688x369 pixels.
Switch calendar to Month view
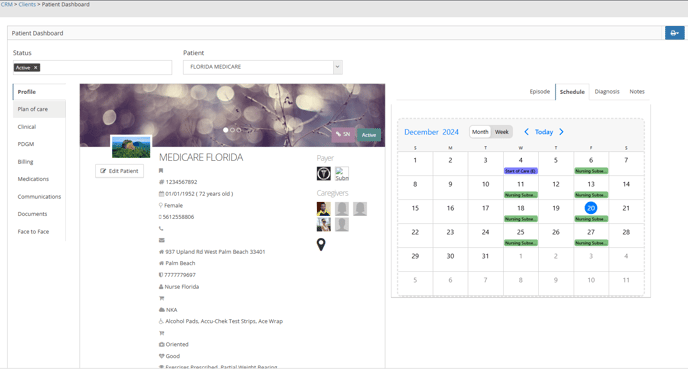point(480,132)
